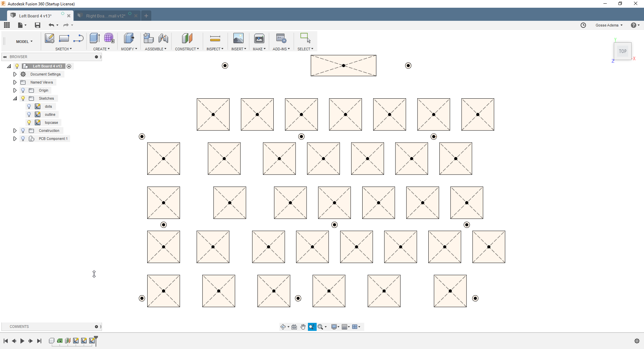Viewport: 644px width, 349px height.
Task: Play the timeline
Action: click(22, 341)
